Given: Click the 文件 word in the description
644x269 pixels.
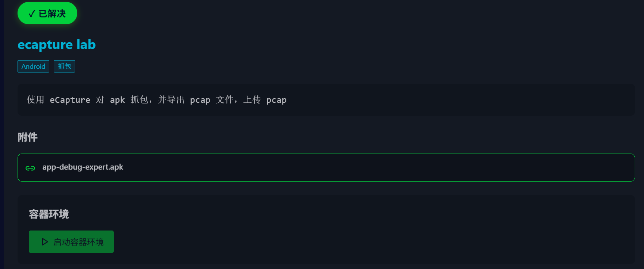Looking at the screenshot, I should pyautogui.click(x=224, y=100).
